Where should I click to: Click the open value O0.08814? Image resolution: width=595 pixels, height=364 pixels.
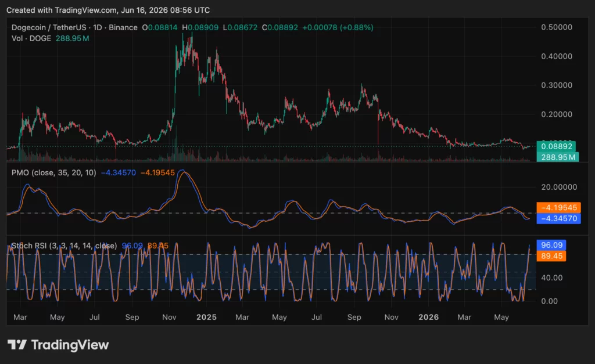(x=160, y=28)
